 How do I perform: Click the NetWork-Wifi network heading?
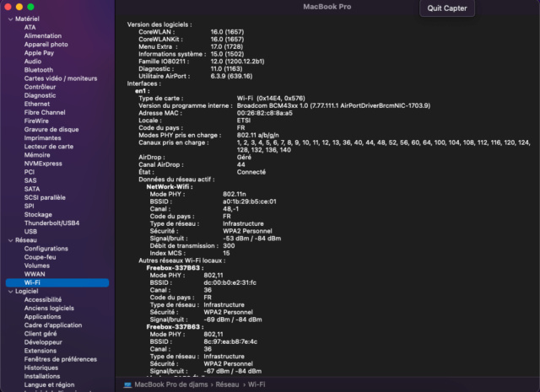click(x=170, y=187)
